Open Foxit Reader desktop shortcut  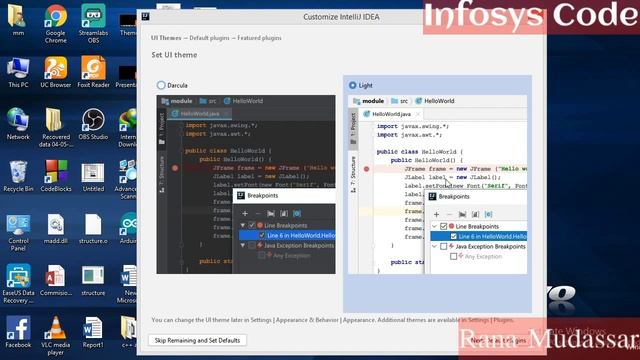tap(93, 73)
